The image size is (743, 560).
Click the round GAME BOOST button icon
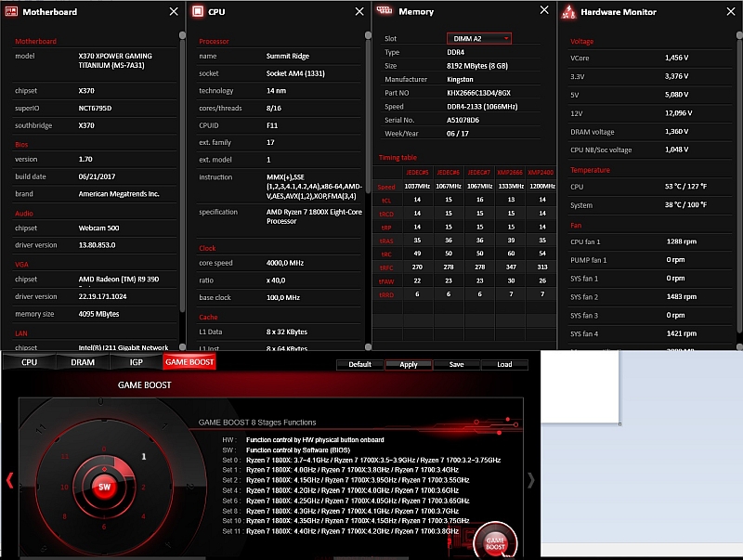coord(495,542)
